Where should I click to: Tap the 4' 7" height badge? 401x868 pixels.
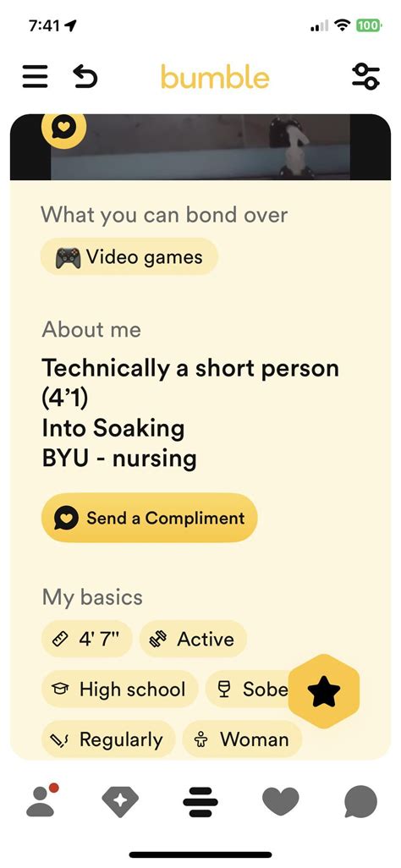click(x=87, y=639)
